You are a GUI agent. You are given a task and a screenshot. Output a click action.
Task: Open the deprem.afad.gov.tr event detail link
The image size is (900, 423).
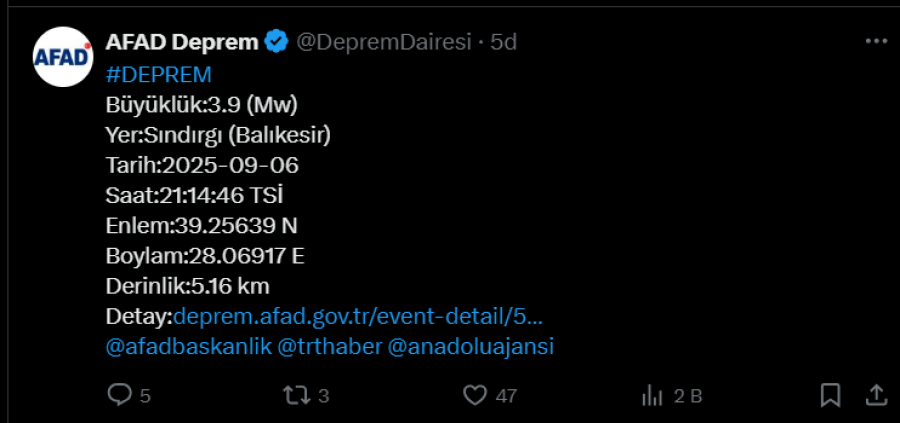click(x=358, y=316)
